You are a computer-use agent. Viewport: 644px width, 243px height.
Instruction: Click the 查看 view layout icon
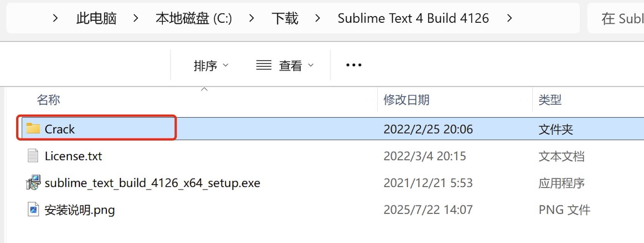(263, 65)
